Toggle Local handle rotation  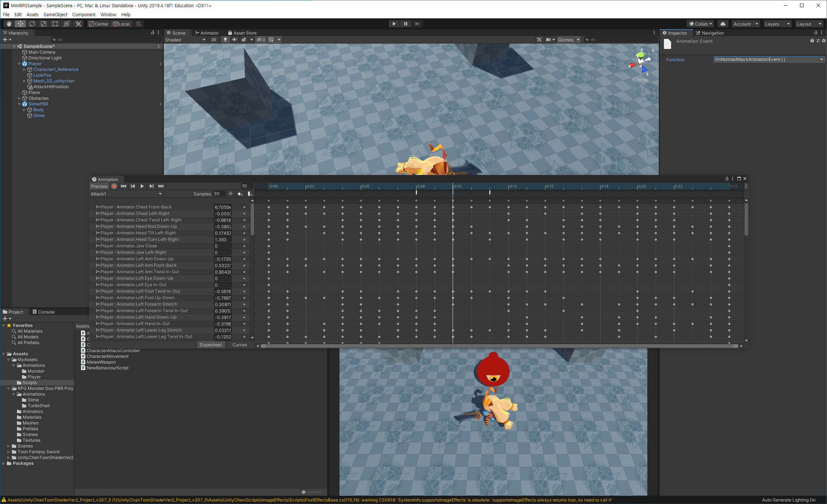[x=122, y=24]
